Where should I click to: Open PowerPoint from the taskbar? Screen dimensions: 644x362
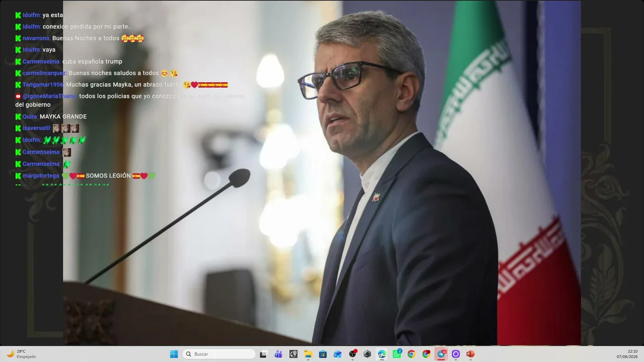470,354
